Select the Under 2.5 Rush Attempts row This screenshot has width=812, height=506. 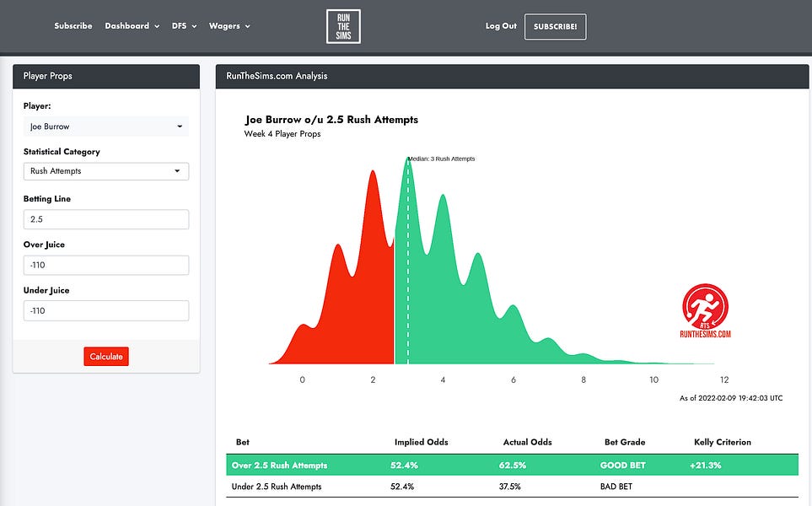pyautogui.click(x=512, y=487)
